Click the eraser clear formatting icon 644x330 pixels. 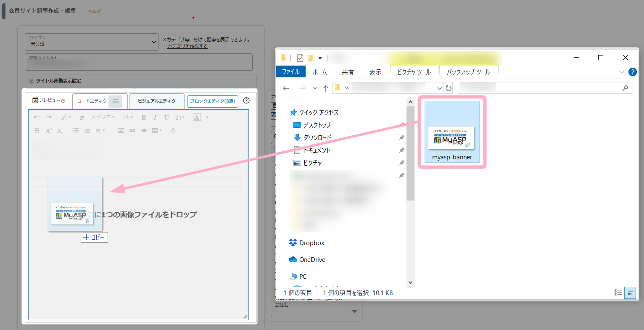click(82, 117)
